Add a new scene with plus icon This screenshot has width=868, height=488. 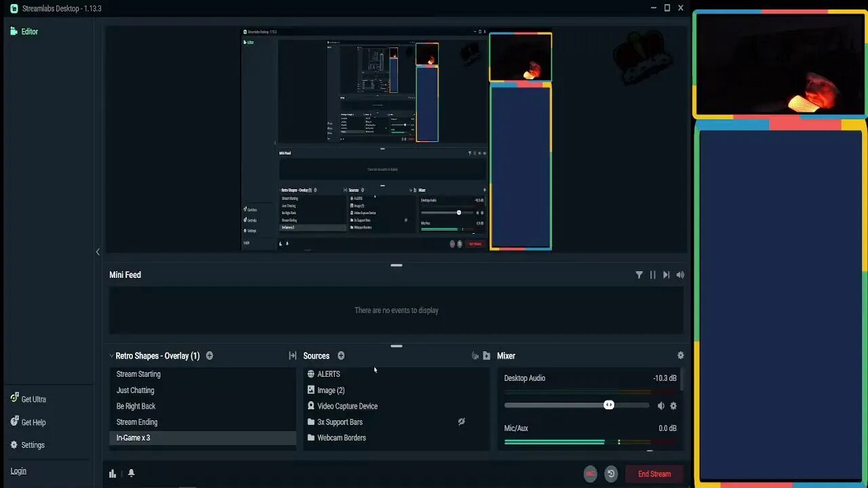pos(210,356)
